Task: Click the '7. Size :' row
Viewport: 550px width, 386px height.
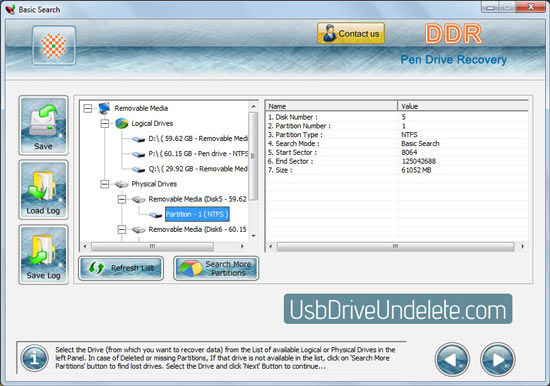Action: pyautogui.click(x=397, y=170)
